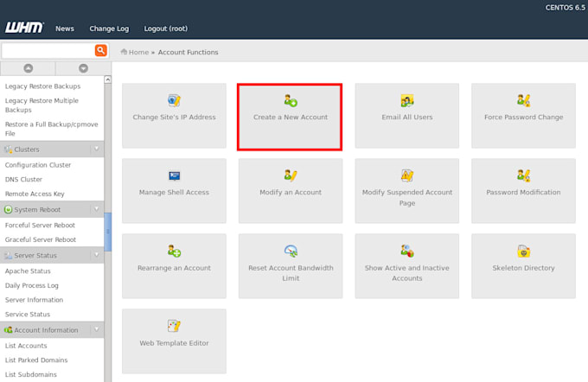
Task: Open Restore a Full Backup/cpmove File
Action: coord(51,129)
